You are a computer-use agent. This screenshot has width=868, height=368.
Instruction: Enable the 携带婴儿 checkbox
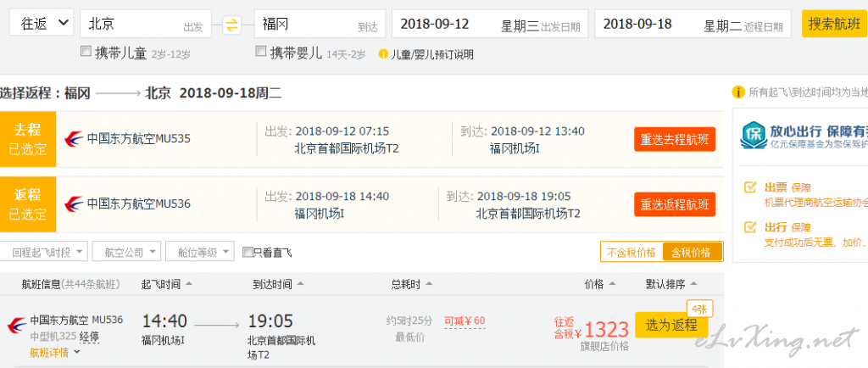[x=261, y=52]
